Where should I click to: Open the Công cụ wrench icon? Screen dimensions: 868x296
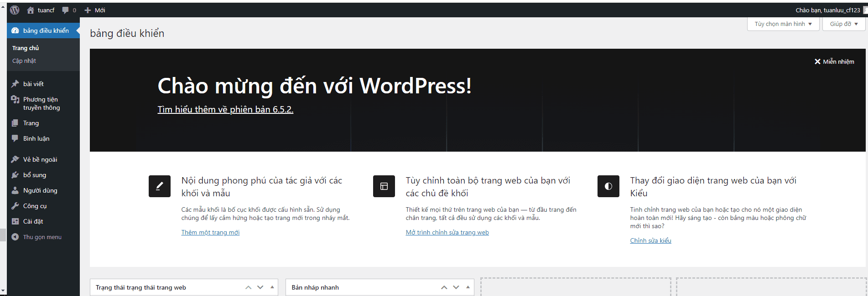[15, 206]
